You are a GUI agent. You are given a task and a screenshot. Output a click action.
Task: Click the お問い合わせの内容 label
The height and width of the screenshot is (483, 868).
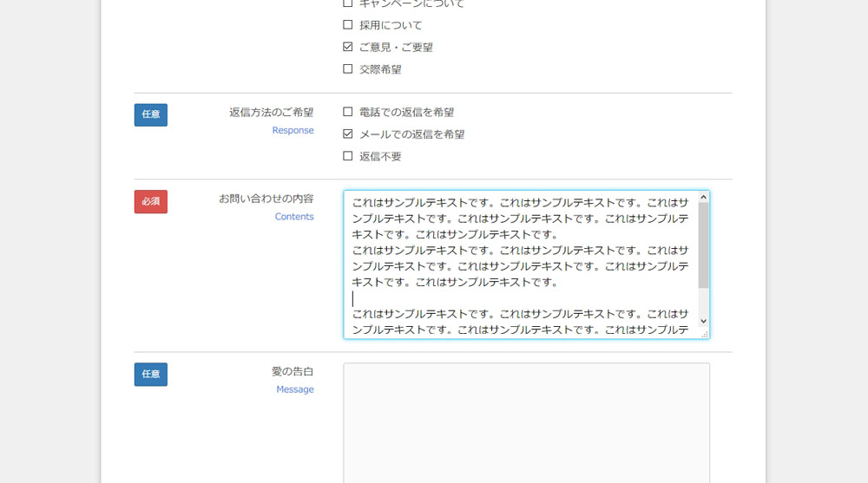pyautogui.click(x=266, y=199)
